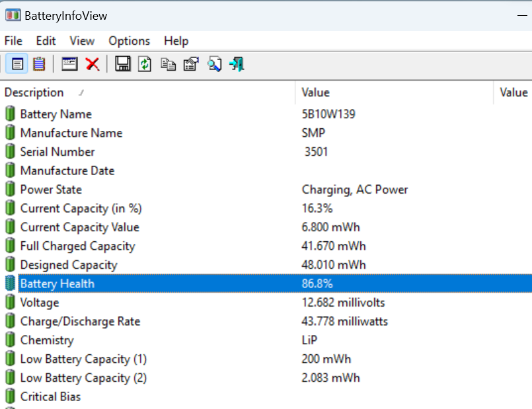This screenshot has height=409, width=532.
Task: Click the battery icon beside Chemistry
Action: (10, 340)
